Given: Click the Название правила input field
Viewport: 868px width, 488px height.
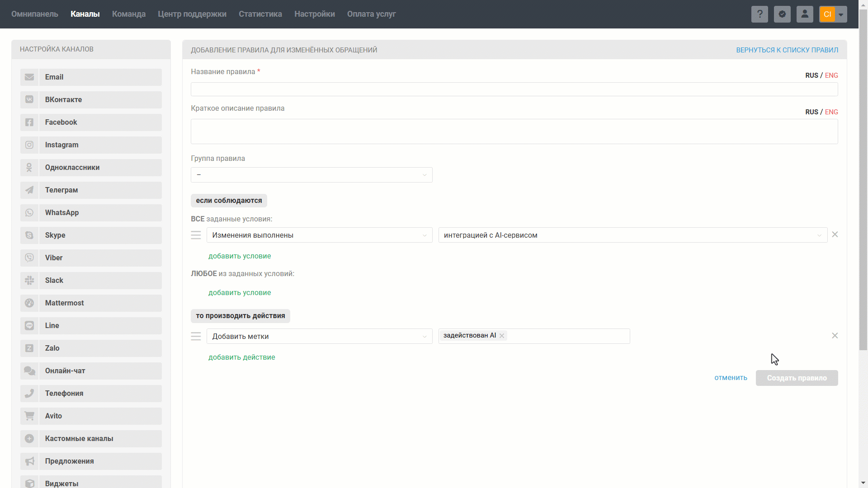Looking at the screenshot, I should tap(514, 89).
